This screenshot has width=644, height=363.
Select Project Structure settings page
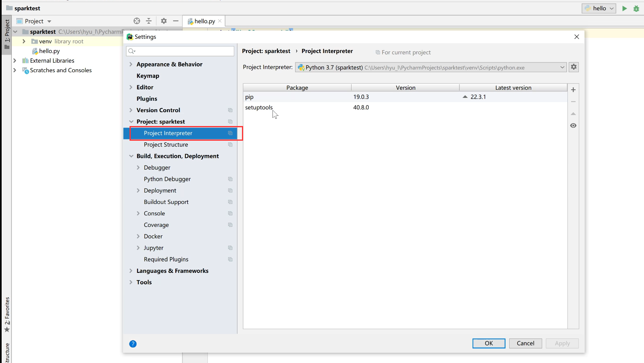(166, 145)
